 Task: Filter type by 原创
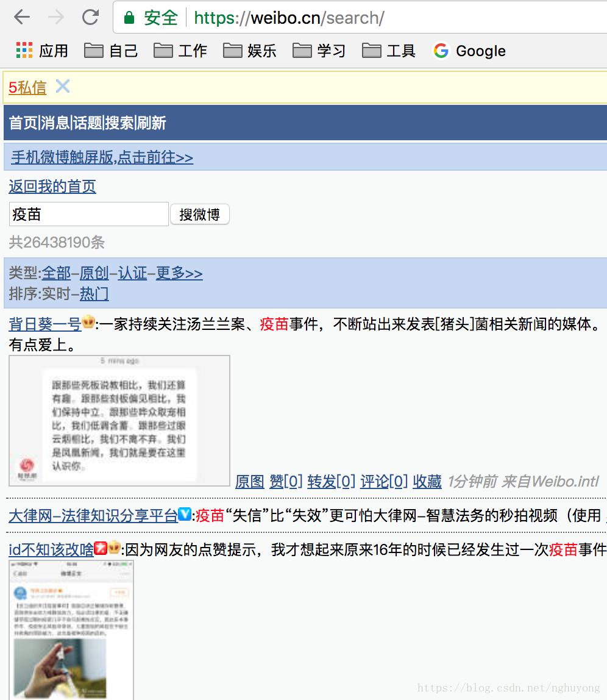point(94,273)
